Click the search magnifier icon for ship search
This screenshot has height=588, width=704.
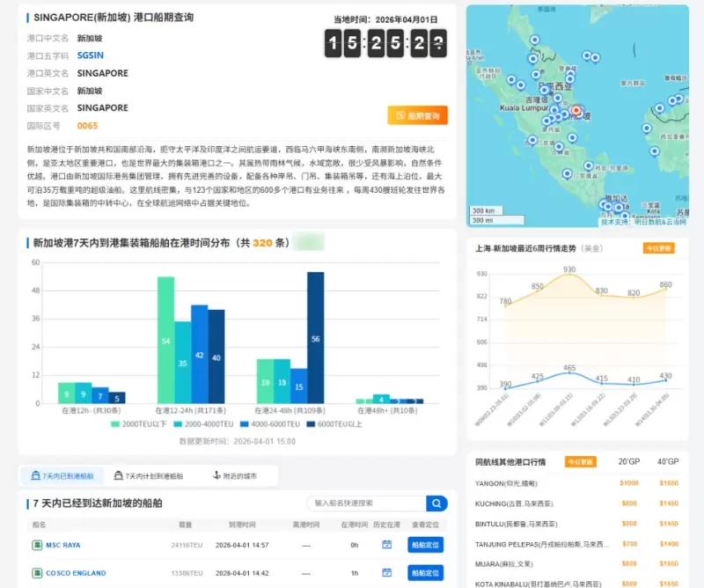tap(436, 503)
